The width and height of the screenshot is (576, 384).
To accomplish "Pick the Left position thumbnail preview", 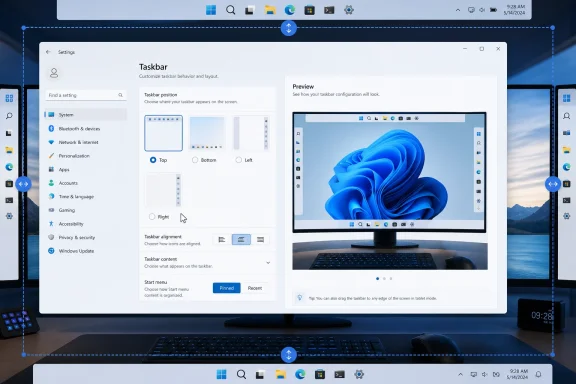I will click(x=251, y=133).
